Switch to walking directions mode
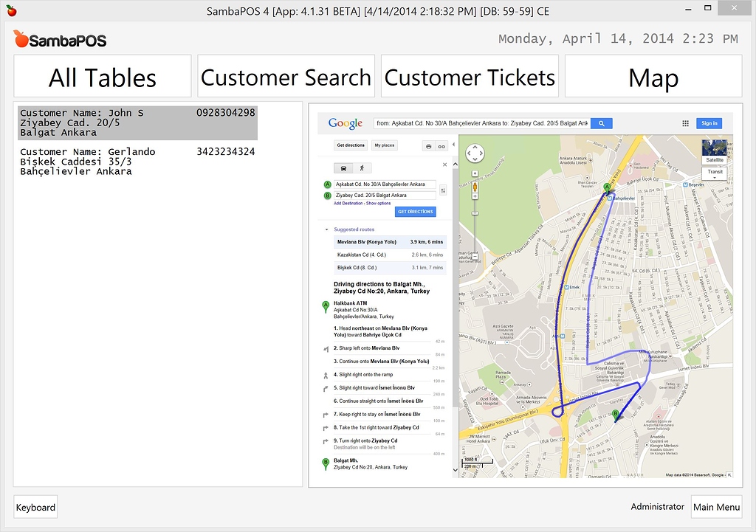The width and height of the screenshot is (756, 532). click(362, 167)
